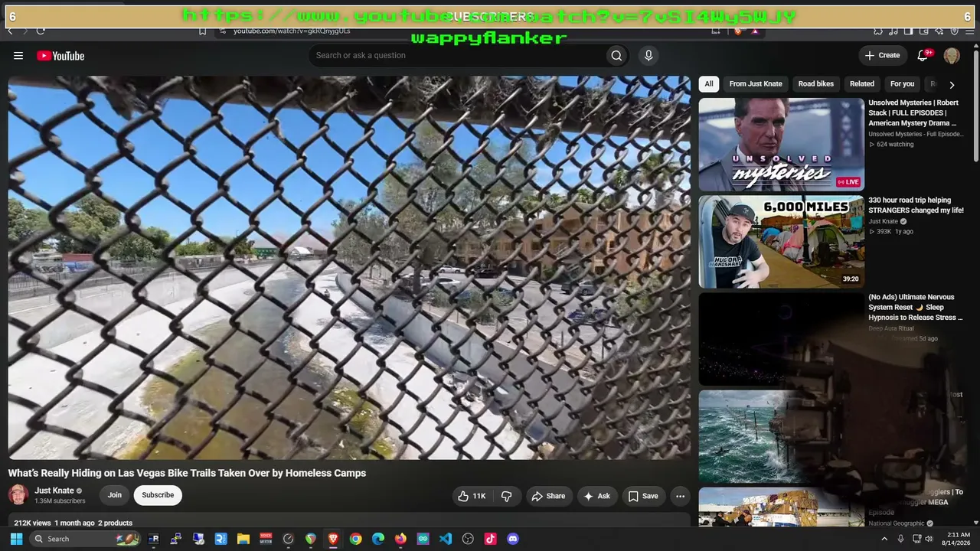Start voice search with the microphone
The height and width of the screenshot is (551, 980).
click(x=648, y=55)
